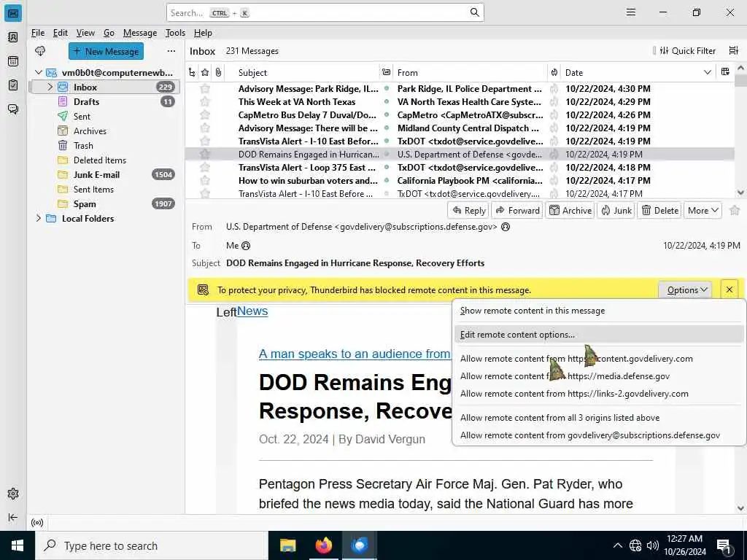Open the Chat space icon
This screenshot has height=560, width=747.
[x=13, y=109]
